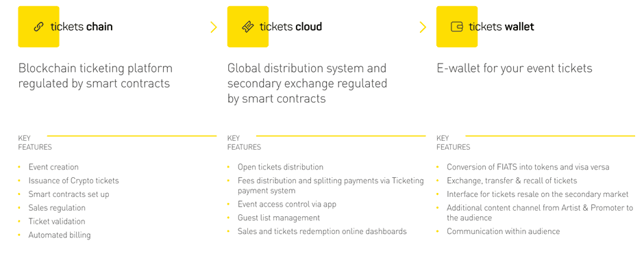Select Open tickets distribution item
The image size is (644, 262).
[280, 167]
